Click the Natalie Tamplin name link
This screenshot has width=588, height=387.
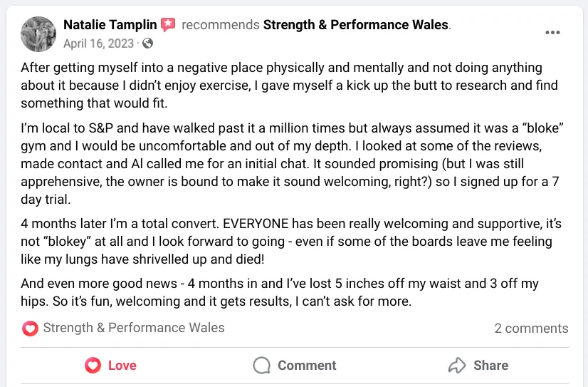click(110, 25)
